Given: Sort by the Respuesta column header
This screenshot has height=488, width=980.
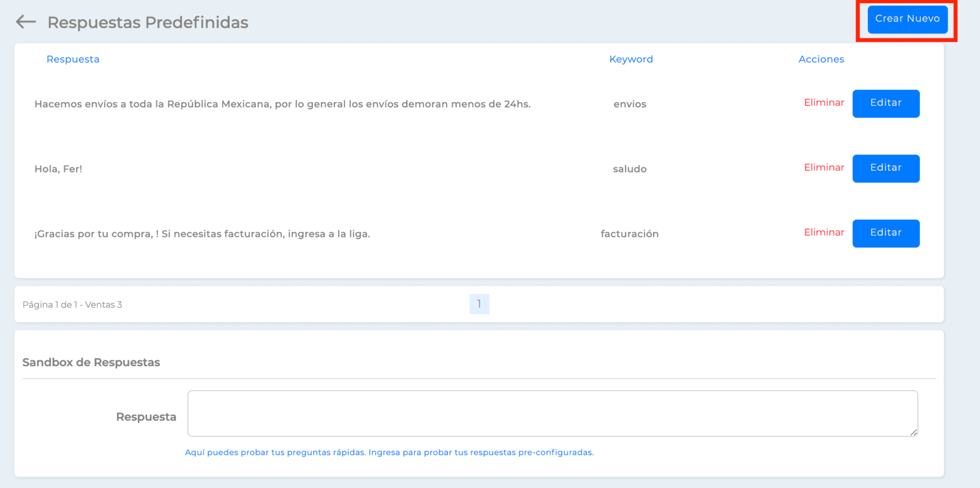Looking at the screenshot, I should point(73,59).
